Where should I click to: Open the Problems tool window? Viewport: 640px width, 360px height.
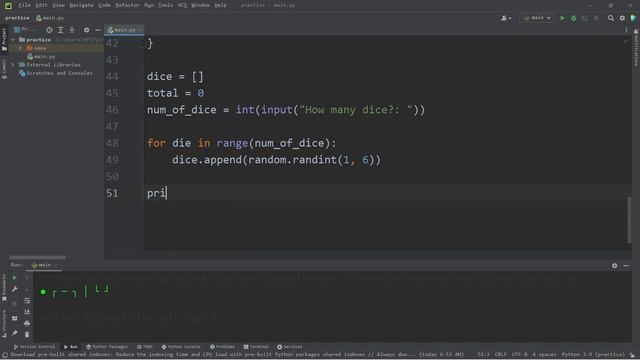222,347
